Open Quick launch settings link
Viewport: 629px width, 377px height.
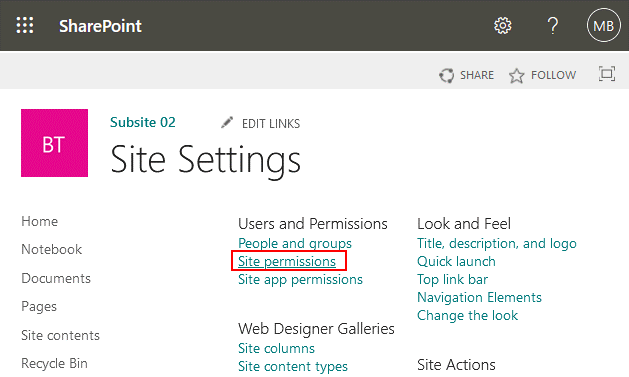[x=456, y=261]
